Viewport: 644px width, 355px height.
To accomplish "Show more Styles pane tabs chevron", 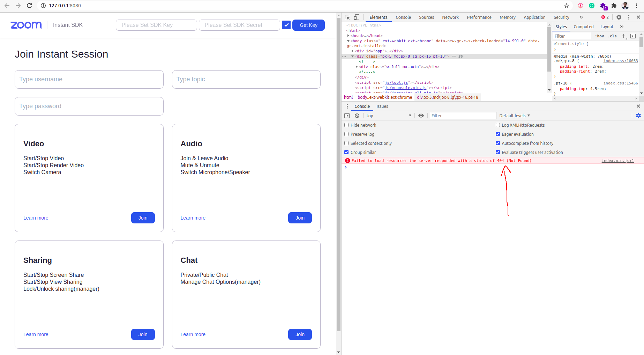I will coord(622,27).
